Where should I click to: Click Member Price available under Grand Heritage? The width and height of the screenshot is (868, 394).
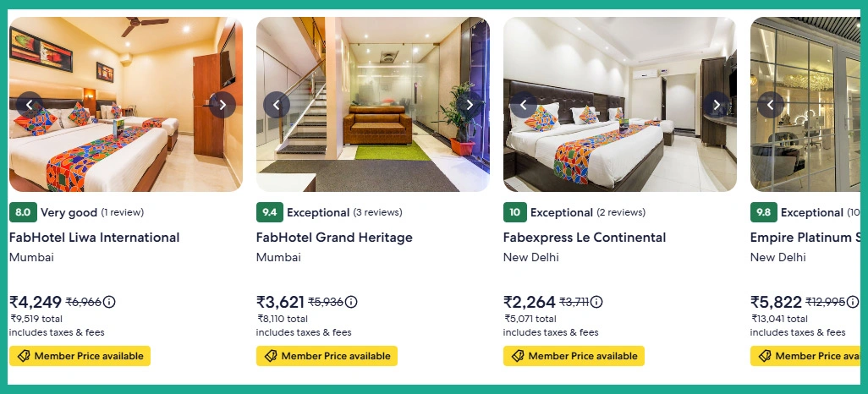pyautogui.click(x=327, y=356)
